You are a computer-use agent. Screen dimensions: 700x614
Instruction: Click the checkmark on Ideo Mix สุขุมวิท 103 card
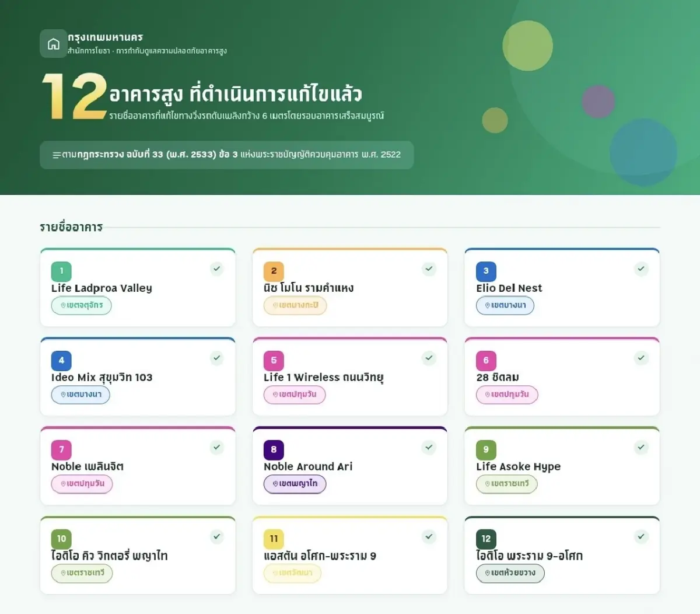point(217,358)
